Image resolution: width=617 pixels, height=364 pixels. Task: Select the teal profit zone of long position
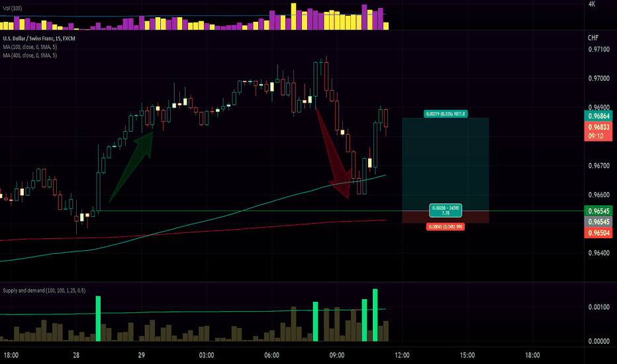click(x=446, y=165)
